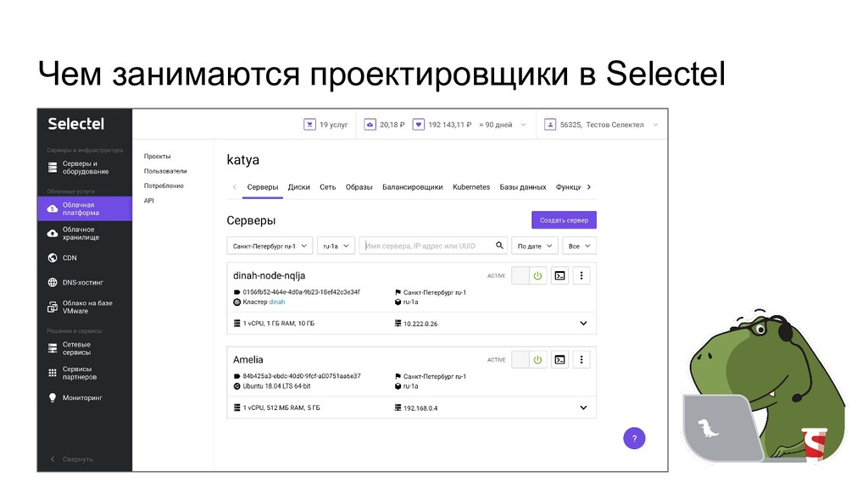Viewport: 868px width, 488px height.
Task: Open help with question mark button
Action: pyautogui.click(x=634, y=438)
